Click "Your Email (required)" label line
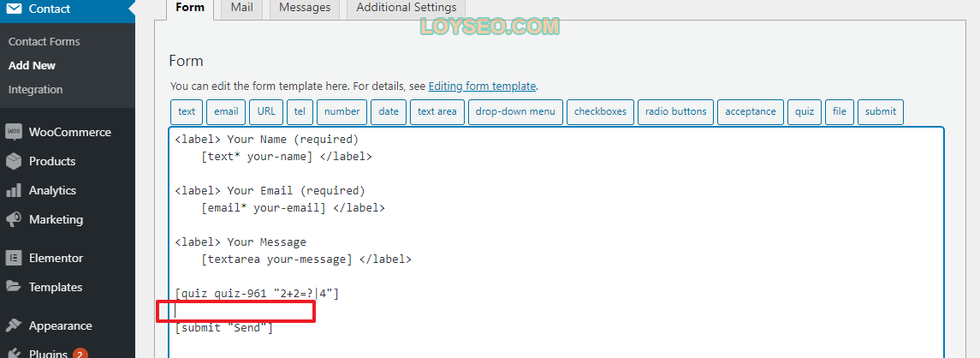Image resolution: width=980 pixels, height=358 pixels. point(270,190)
